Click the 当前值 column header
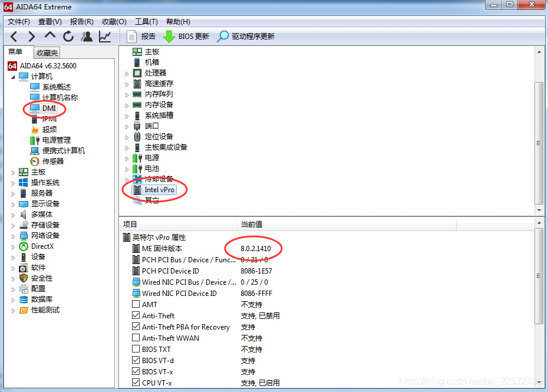 [346, 225]
